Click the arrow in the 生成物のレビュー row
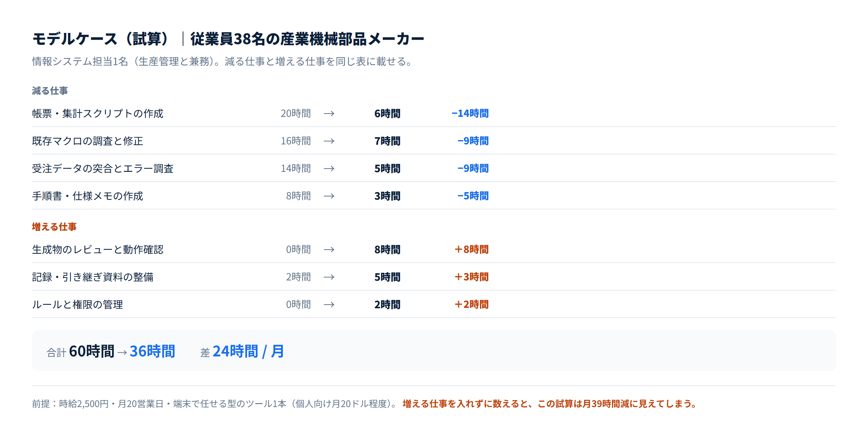The image size is (868, 436). coord(329,250)
